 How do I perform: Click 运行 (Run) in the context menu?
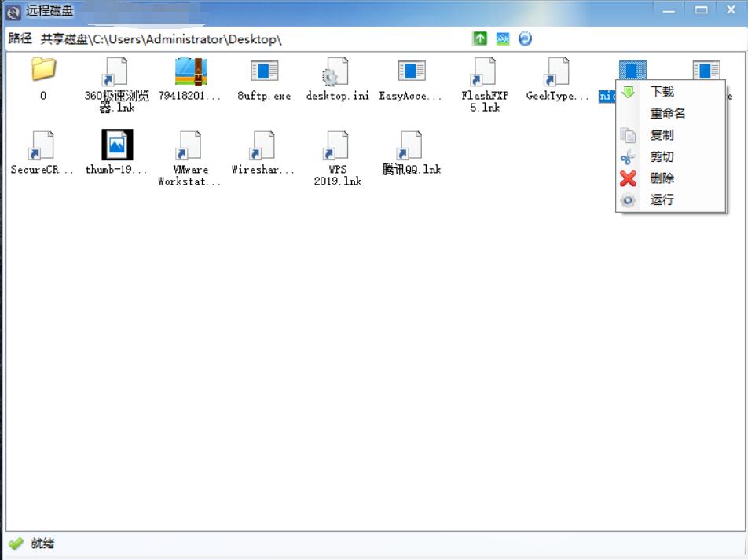[x=662, y=199]
